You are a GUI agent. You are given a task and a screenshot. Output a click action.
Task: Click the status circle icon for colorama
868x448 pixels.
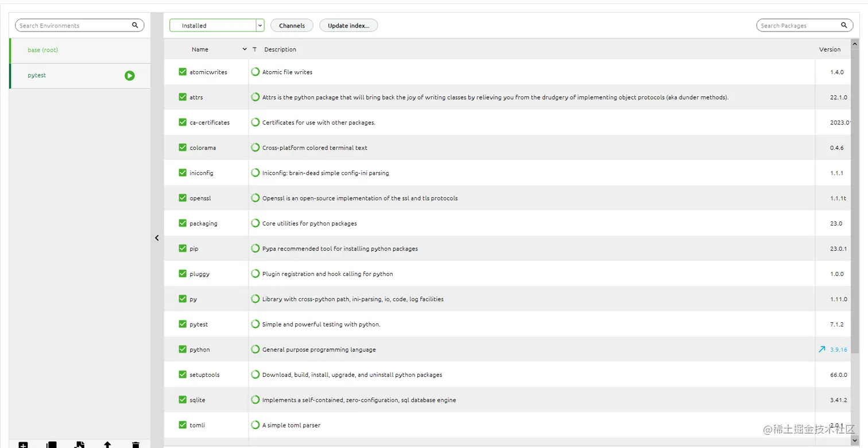click(x=255, y=147)
